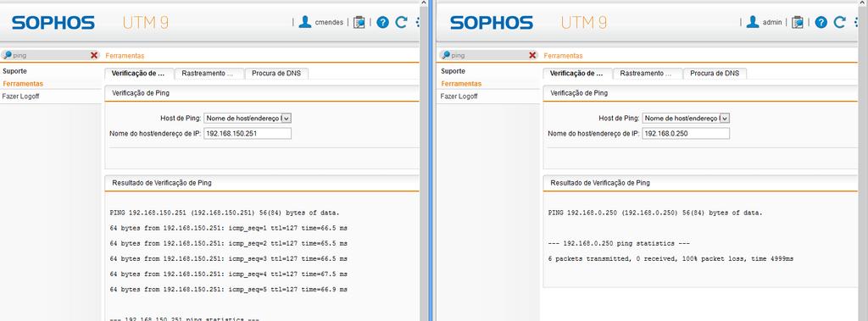This screenshot has width=868, height=321.
Task: Select Verificação de Ping tab in left window
Action: (138, 73)
